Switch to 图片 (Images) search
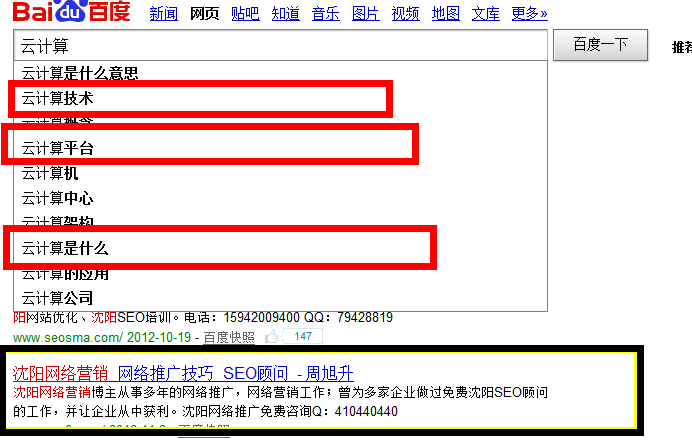The height and width of the screenshot is (446, 692). (366, 14)
